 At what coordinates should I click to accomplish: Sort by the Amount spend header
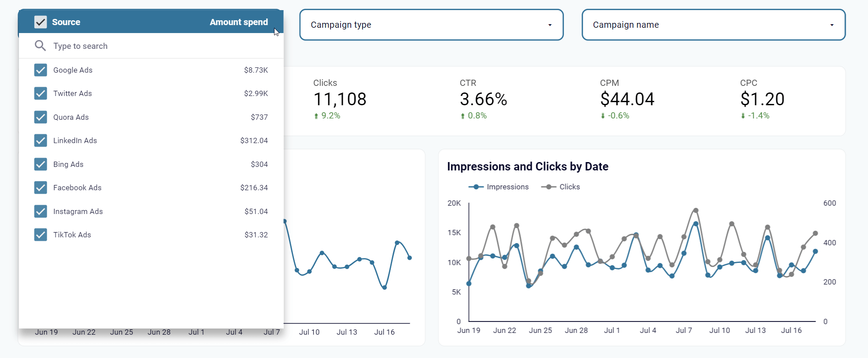238,22
